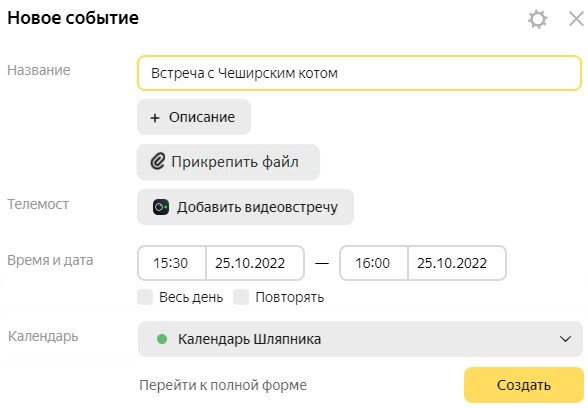Click the Описание button

click(194, 117)
